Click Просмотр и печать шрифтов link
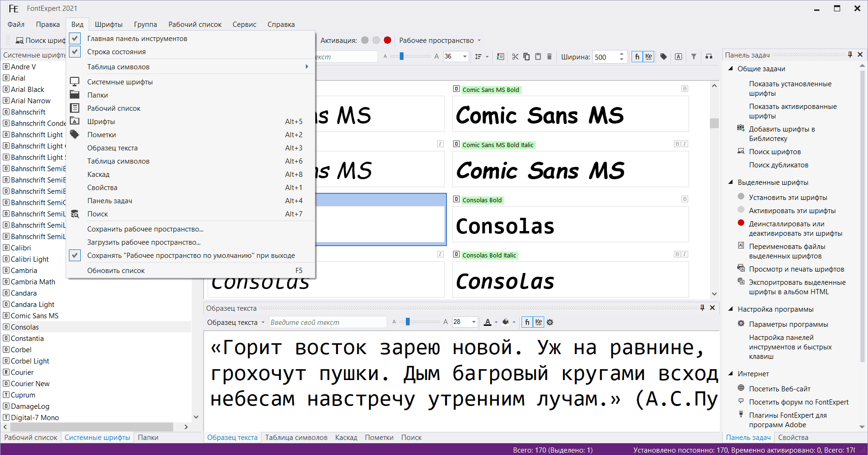Viewport: 868px width, 455px height. 797,269
